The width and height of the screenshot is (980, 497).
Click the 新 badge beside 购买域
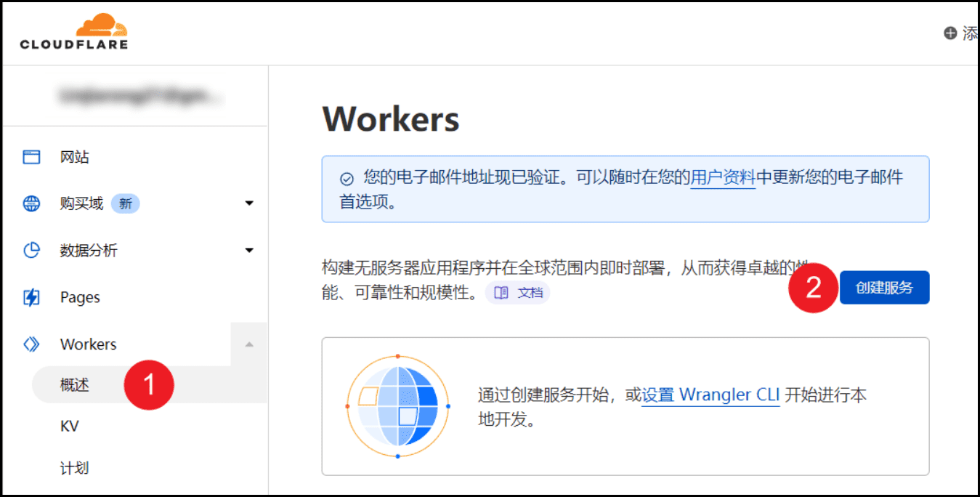tap(125, 204)
